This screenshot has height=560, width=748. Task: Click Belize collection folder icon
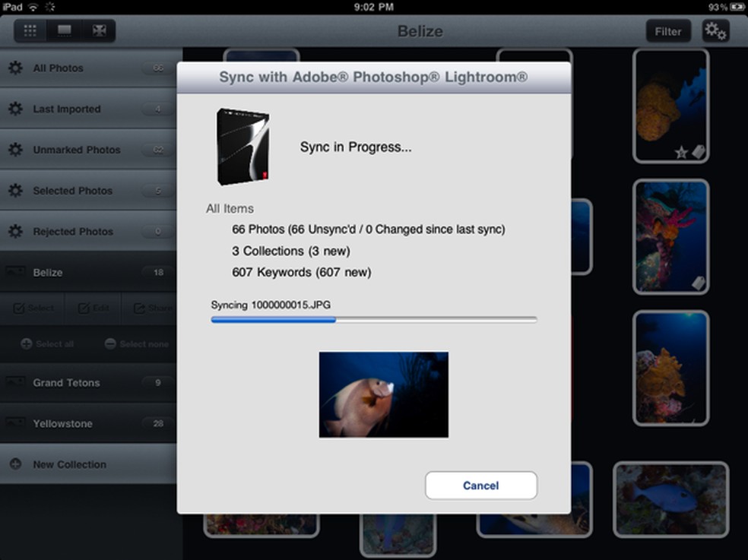click(15, 272)
